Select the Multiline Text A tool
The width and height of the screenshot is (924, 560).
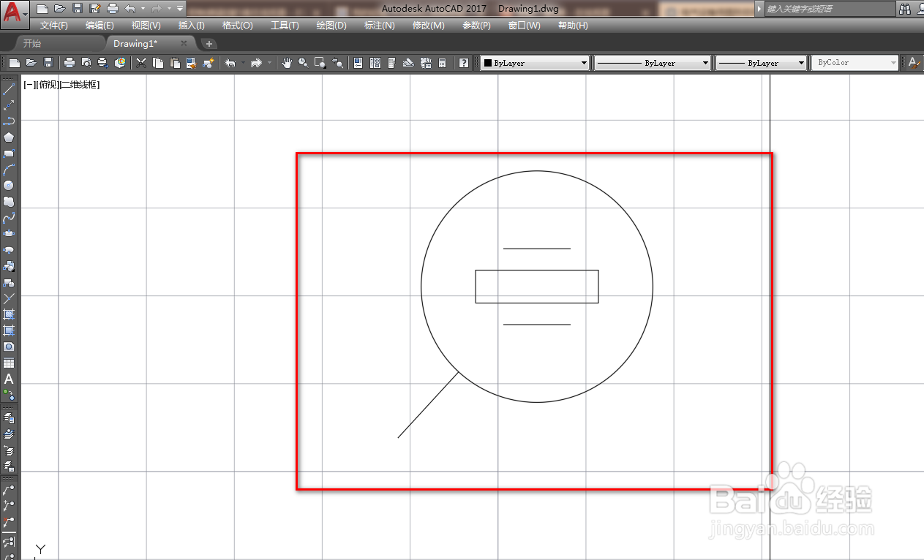tap(9, 379)
